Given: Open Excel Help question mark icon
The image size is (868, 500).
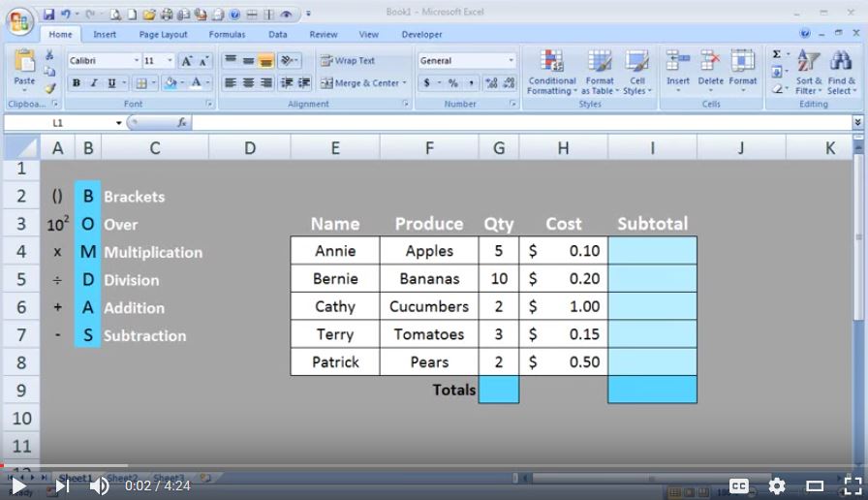Looking at the screenshot, I should pyautogui.click(x=805, y=34).
